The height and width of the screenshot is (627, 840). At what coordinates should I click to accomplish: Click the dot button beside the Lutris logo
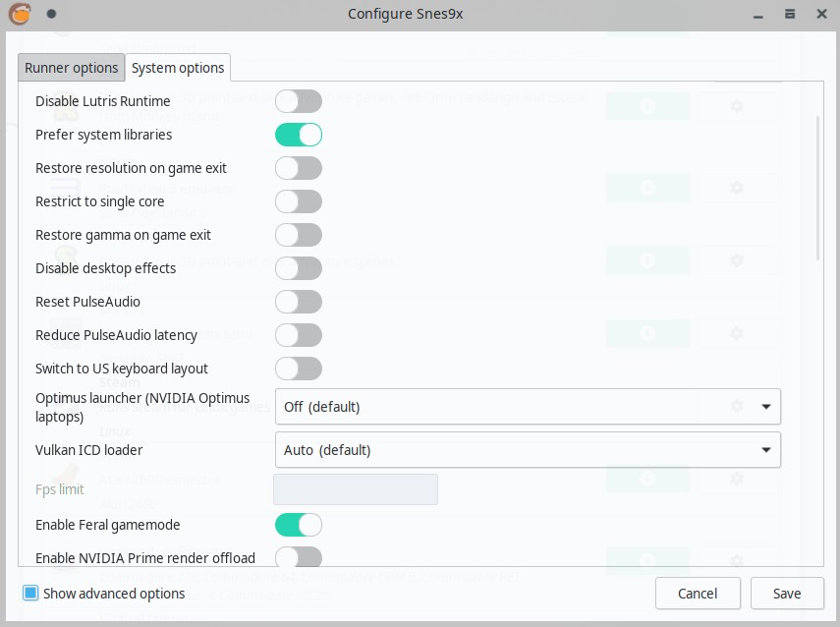(51, 14)
